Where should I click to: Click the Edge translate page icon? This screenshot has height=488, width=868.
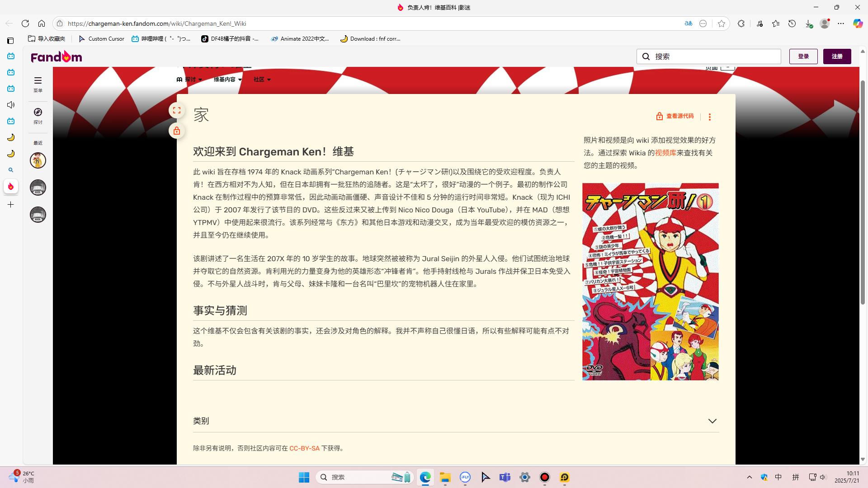tap(688, 23)
